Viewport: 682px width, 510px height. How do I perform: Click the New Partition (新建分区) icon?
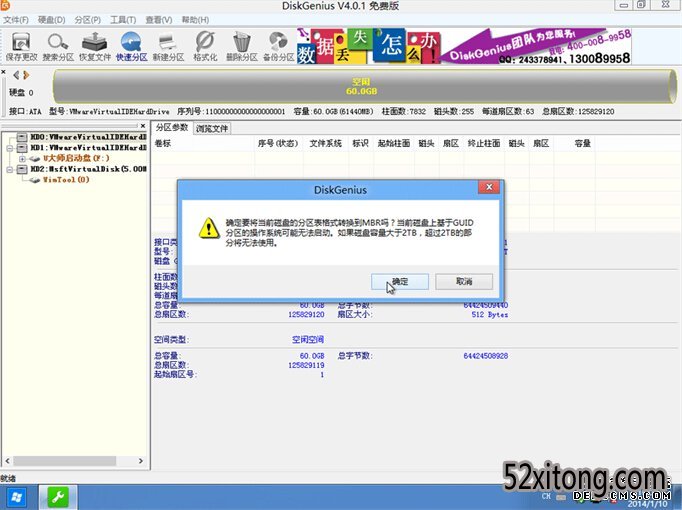click(x=168, y=47)
